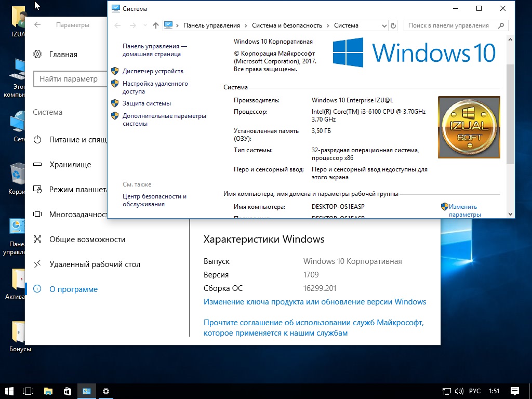Click the Control Panel taskbar button
Viewport: 532px width, 399px height.
click(87, 391)
